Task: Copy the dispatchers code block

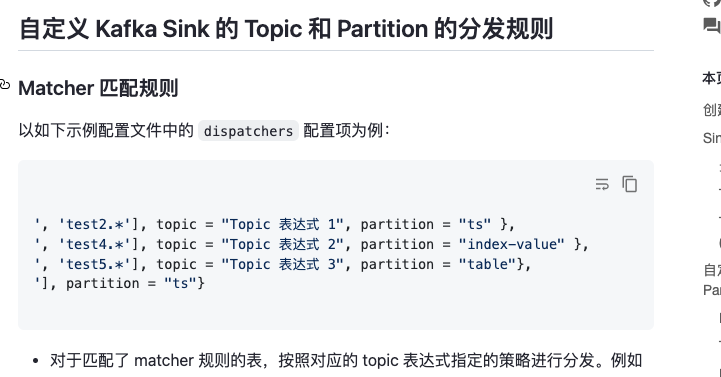Action: [629, 184]
